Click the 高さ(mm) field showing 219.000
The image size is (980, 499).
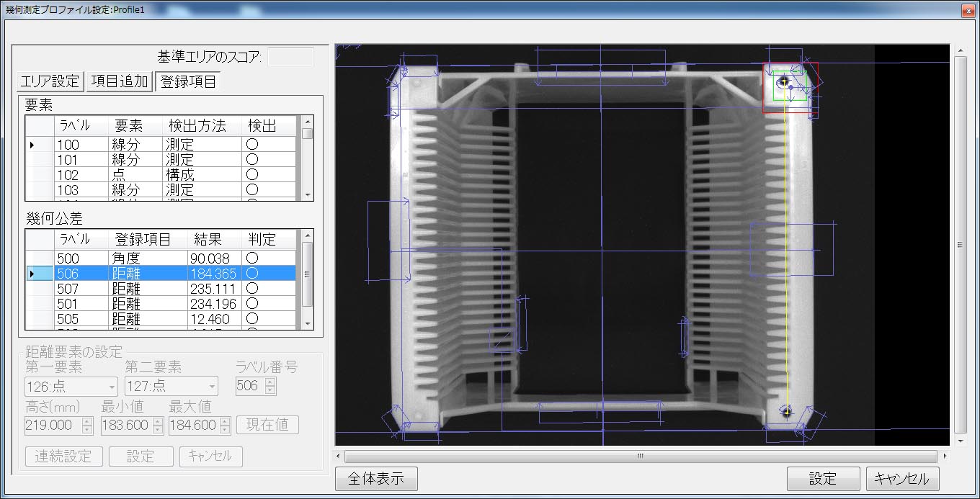(x=53, y=425)
